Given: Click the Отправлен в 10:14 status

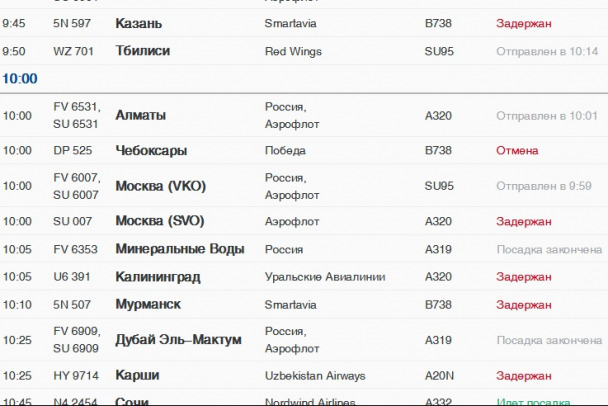Looking at the screenshot, I should point(546,50).
